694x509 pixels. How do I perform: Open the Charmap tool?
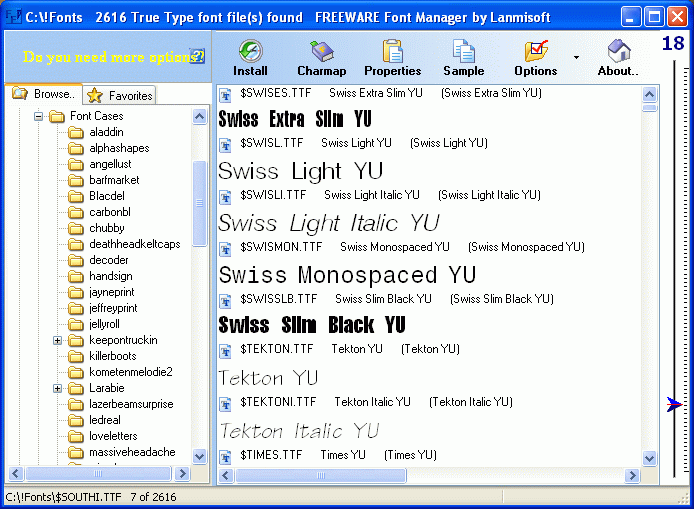pyautogui.click(x=321, y=58)
